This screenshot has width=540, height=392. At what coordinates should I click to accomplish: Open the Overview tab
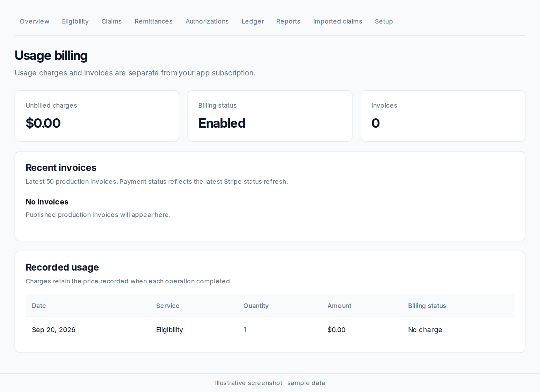coord(35,21)
